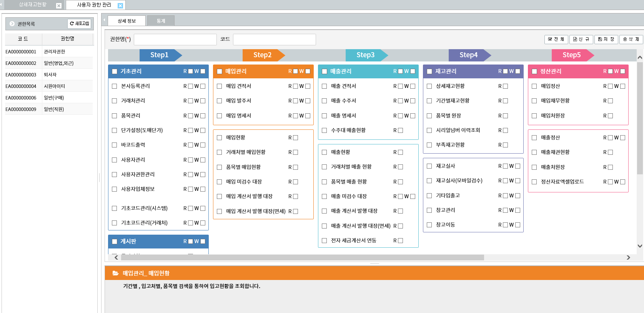
Task: Enable R permission for 상세재고현황
Action: point(505,86)
